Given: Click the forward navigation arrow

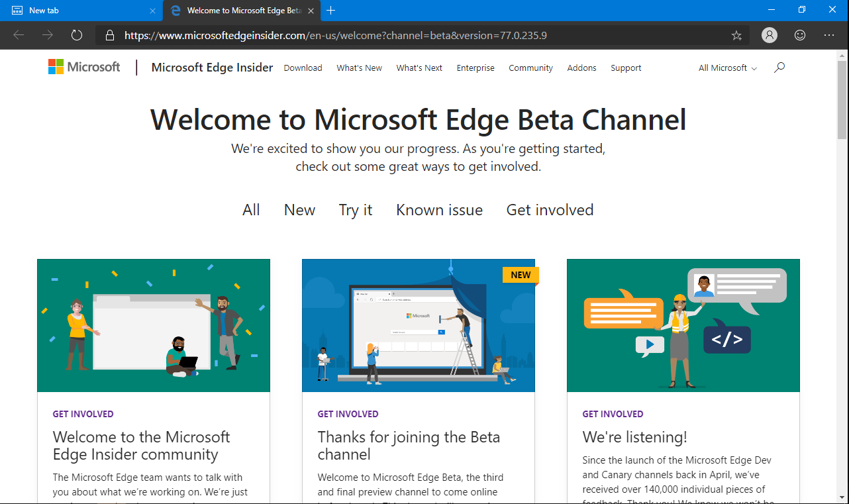Looking at the screenshot, I should point(48,35).
